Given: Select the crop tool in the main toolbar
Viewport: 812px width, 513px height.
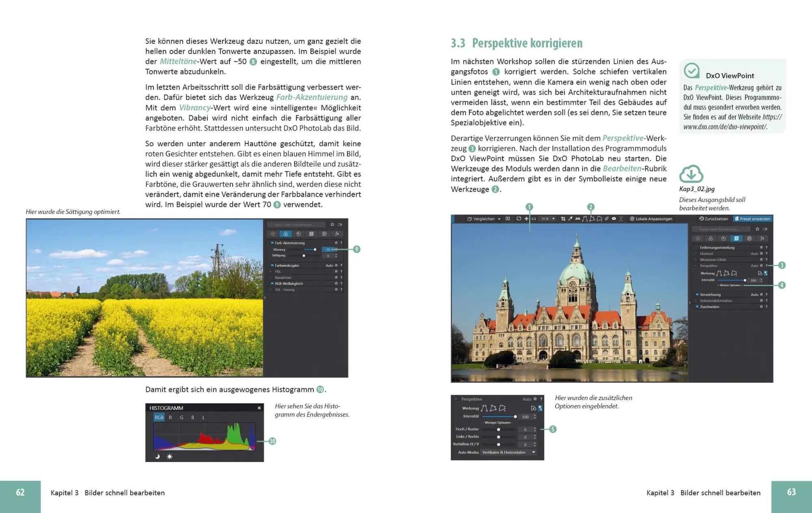Looking at the screenshot, I should pos(563,219).
